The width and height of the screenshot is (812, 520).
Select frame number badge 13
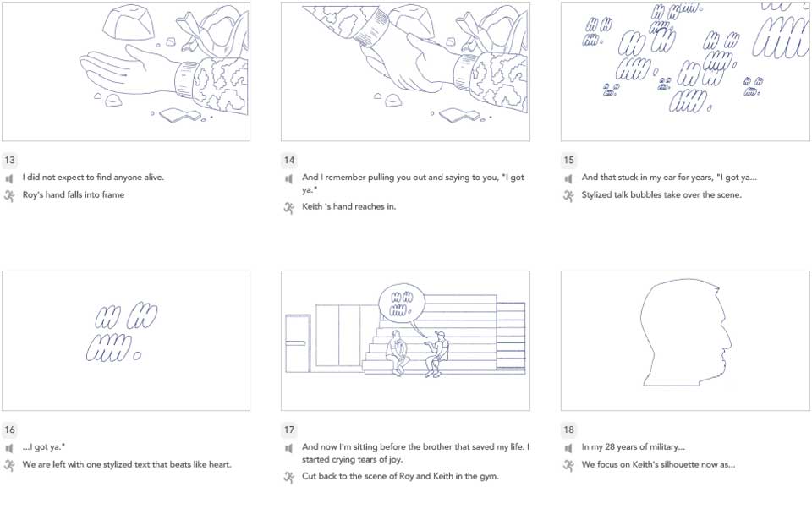pyautogui.click(x=10, y=160)
